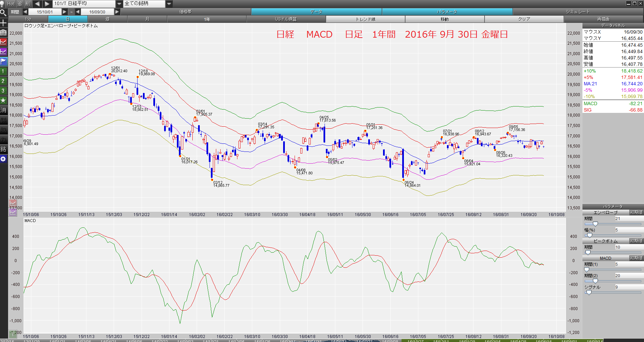Click the faded purple chart icon below the price axis
The width and height of the screenshot is (644, 342).
pyautogui.click(x=13, y=212)
